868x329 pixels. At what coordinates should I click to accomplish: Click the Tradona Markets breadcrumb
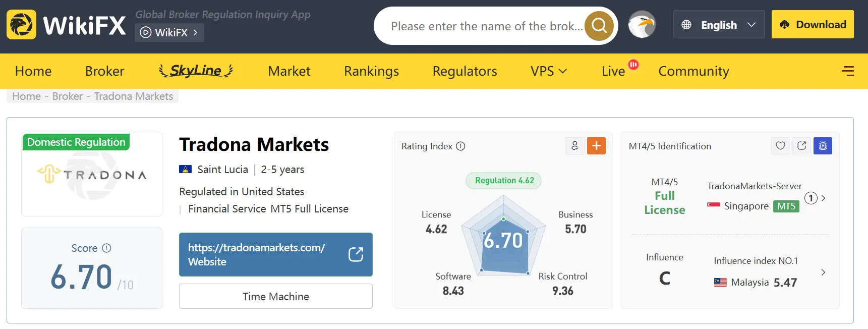point(134,96)
